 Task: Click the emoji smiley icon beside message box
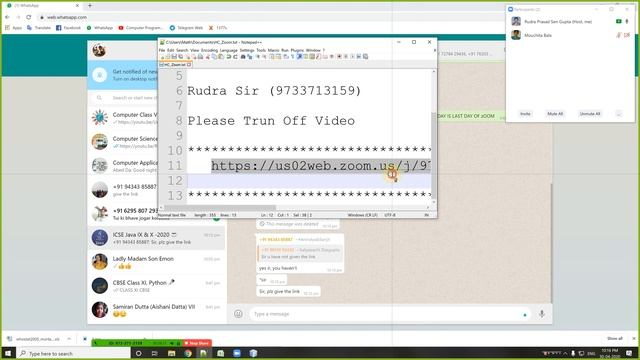click(238, 314)
